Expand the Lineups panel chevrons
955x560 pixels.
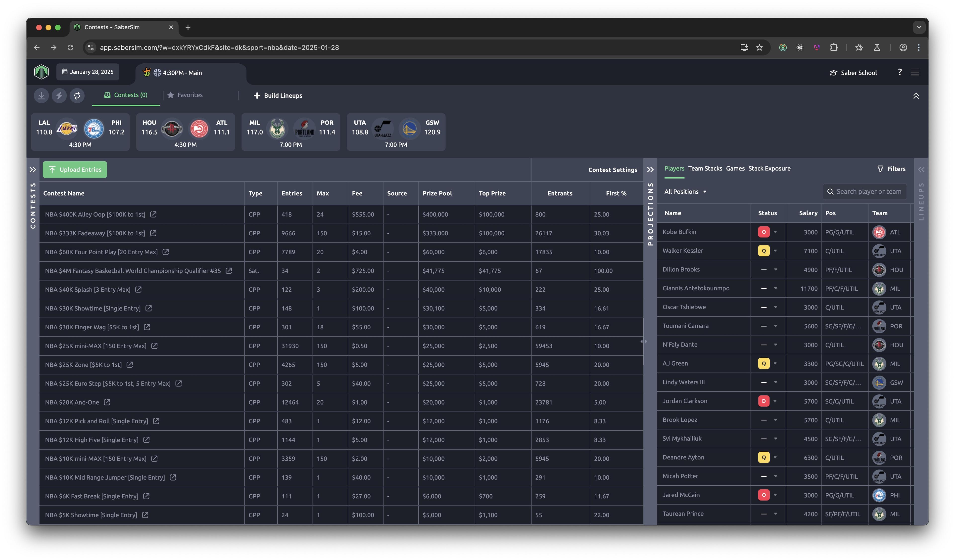tap(921, 170)
